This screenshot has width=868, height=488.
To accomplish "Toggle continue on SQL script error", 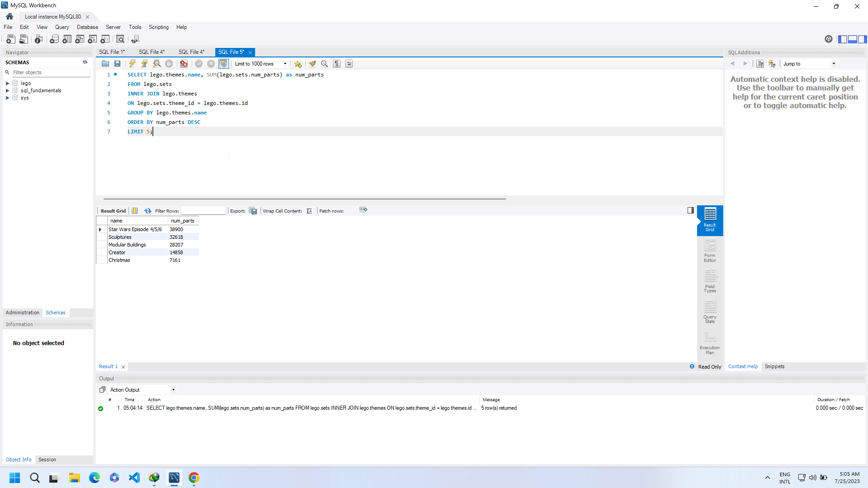I will (x=184, y=64).
